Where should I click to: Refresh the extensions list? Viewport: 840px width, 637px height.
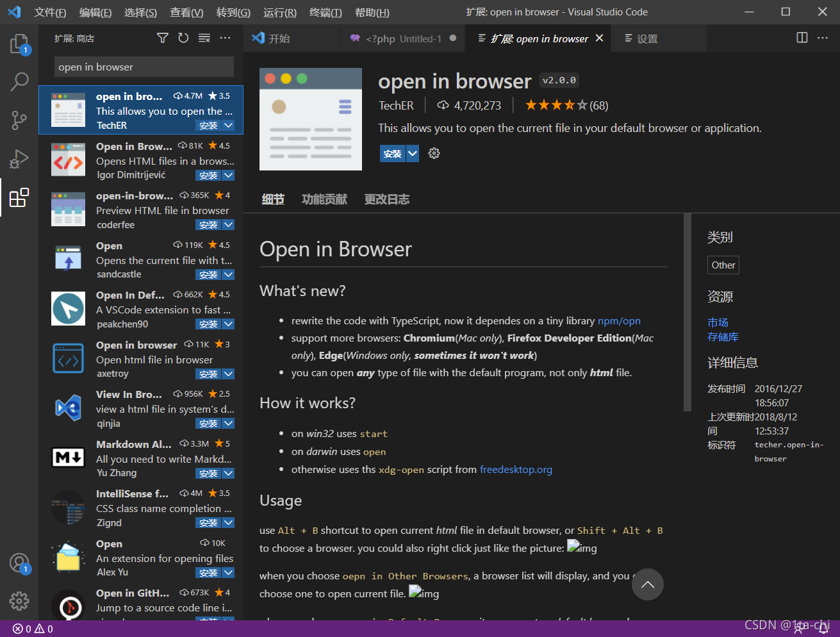[183, 38]
